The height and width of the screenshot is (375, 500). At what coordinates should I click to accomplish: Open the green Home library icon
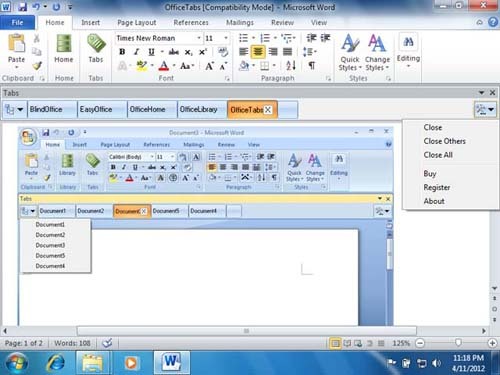[x=64, y=44]
